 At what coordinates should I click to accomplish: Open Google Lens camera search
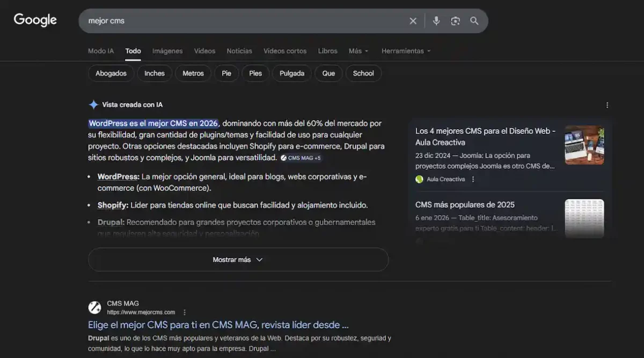tap(455, 20)
